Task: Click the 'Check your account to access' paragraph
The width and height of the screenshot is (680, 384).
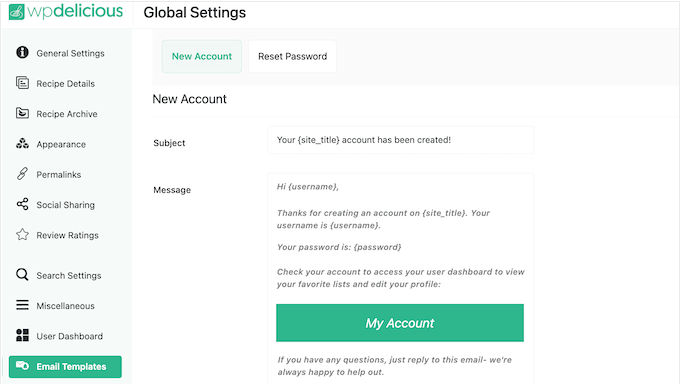Action: (401, 278)
